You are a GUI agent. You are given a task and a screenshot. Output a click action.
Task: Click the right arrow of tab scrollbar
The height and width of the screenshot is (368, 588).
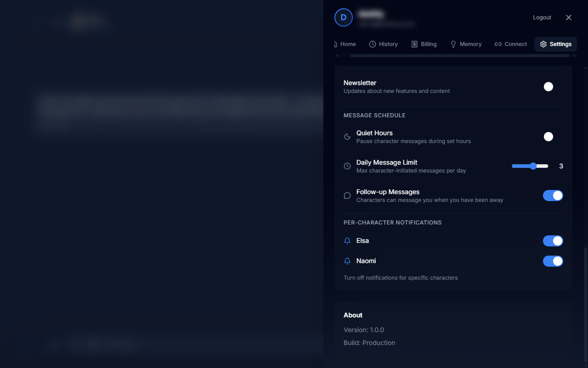574,56
